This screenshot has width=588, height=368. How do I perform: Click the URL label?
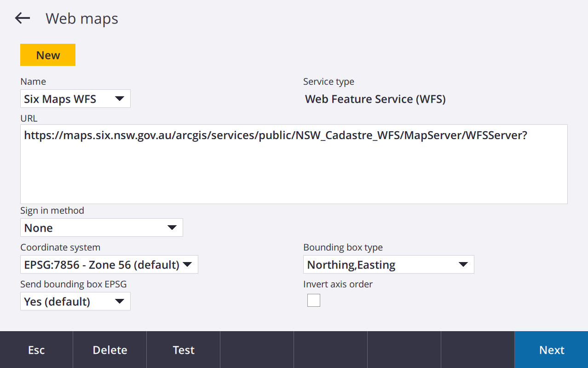pos(29,118)
